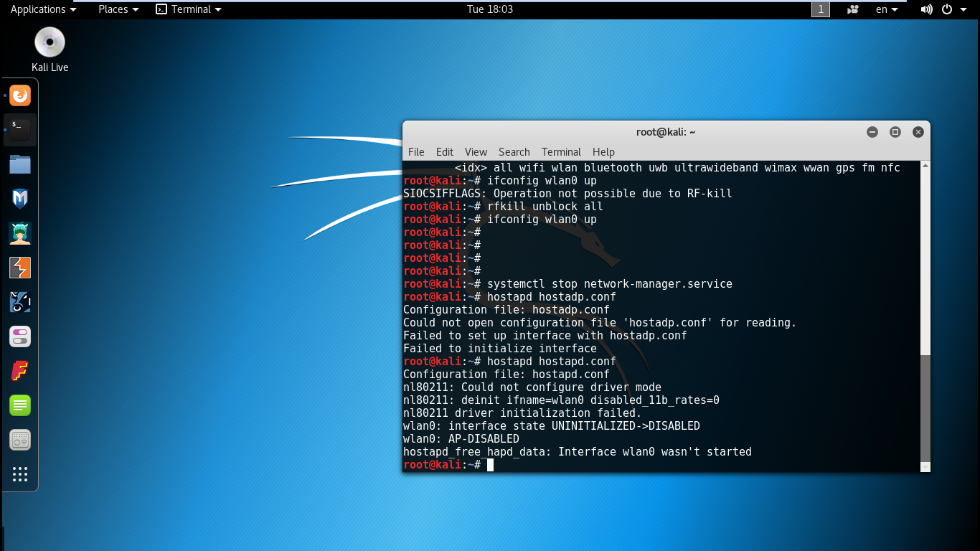This screenshot has width=980, height=551.
Task: Click the screen recorder camera icon in top bar
Action: pyautogui.click(x=853, y=9)
